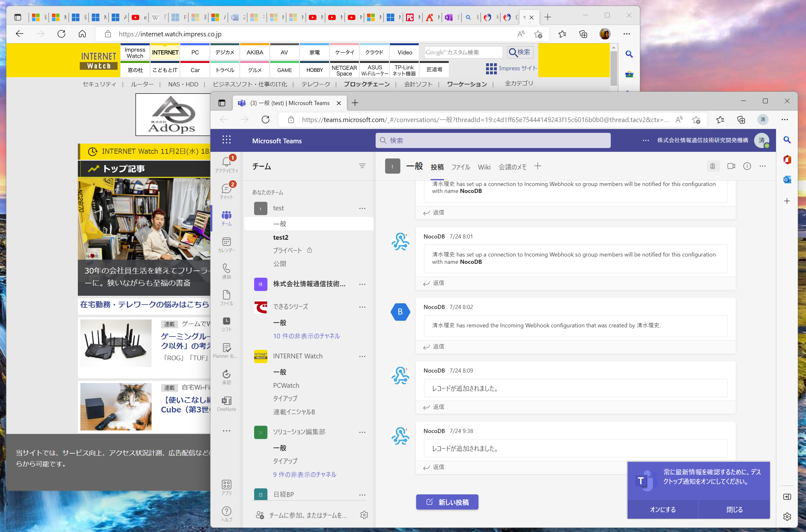
Task: Start a video meeting with camera icon
Action: (x=731, y=166)
